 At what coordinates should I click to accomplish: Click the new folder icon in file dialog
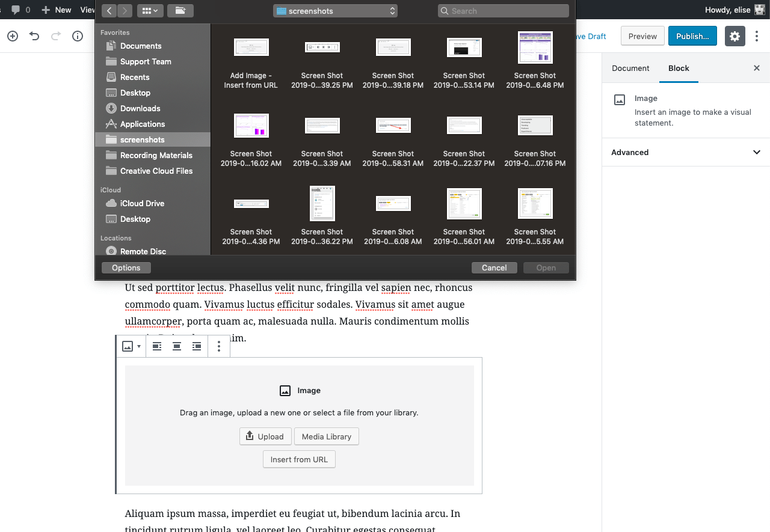pos(180,10)
